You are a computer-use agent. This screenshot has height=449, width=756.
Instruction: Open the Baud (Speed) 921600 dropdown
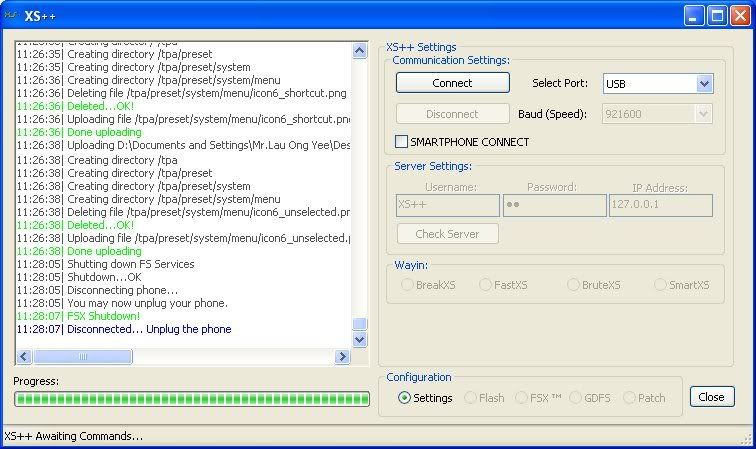coord(704,114)
